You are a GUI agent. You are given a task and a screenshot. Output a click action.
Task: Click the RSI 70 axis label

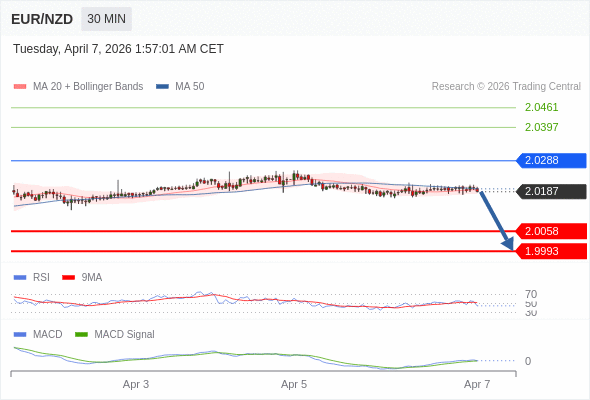coord(531,294)
